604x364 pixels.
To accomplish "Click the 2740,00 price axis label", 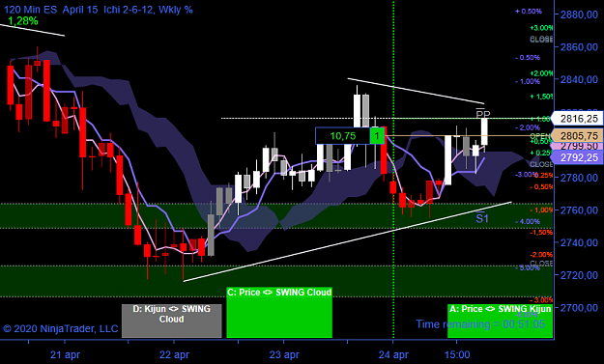I will [x=579, y=242].
